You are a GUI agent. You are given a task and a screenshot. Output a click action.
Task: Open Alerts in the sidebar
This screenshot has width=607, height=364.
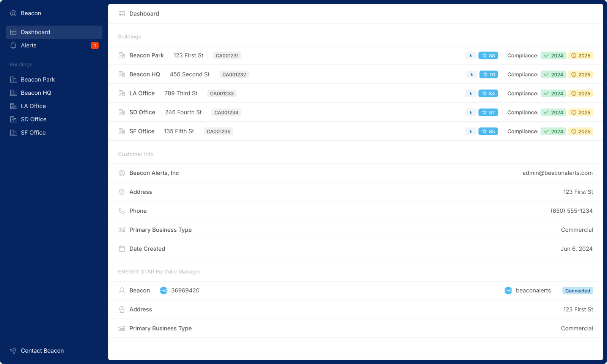pyautogui.click(x=54, y=45)
